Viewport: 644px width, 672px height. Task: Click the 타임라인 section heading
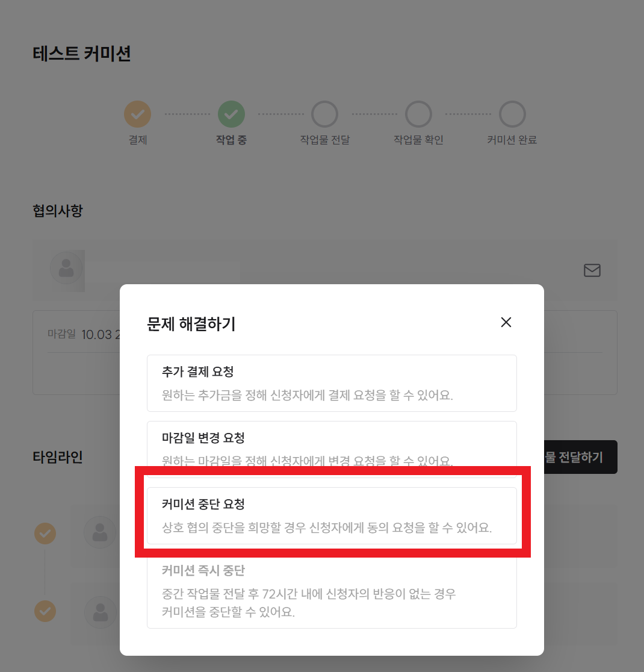(58, 457)
